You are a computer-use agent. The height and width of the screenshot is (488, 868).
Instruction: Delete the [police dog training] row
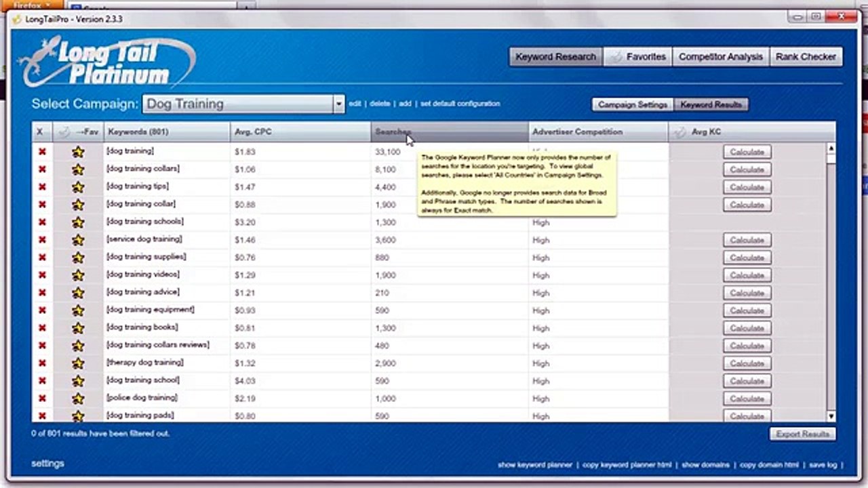42,399
